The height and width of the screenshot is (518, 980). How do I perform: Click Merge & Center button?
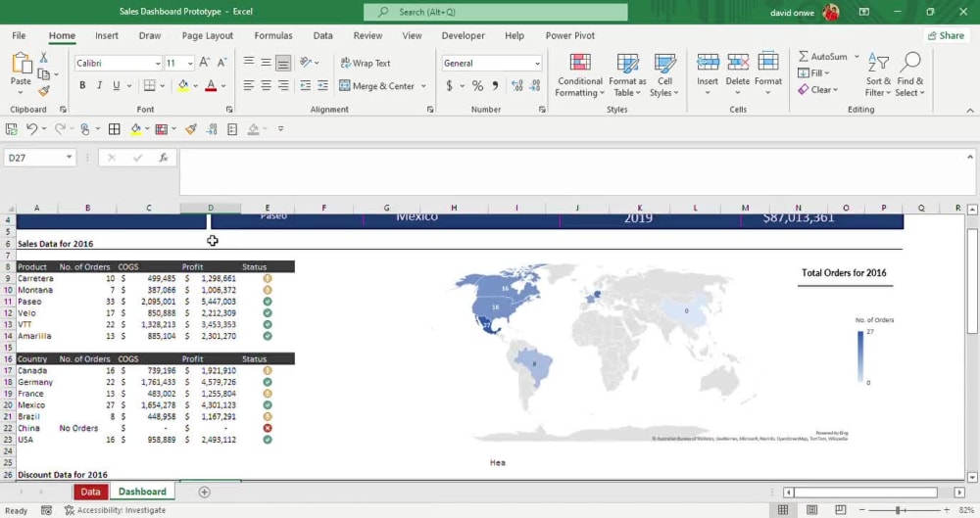point(377,86)
